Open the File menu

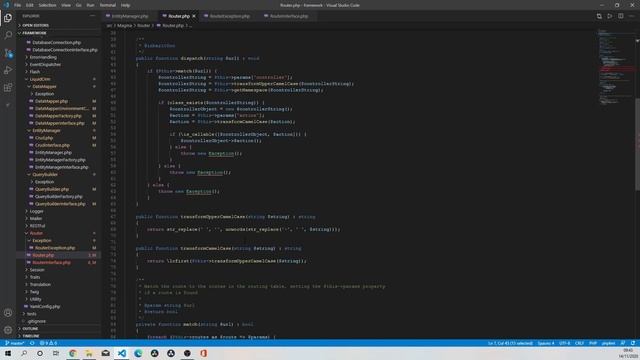click(x=18, y=5)
